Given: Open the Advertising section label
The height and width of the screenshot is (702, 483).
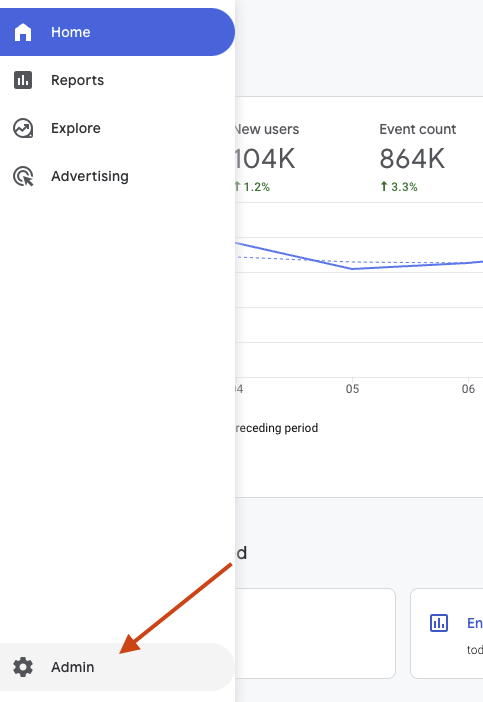Looking at the screenshot, I should pyautogui.click(x=90, y=176).
